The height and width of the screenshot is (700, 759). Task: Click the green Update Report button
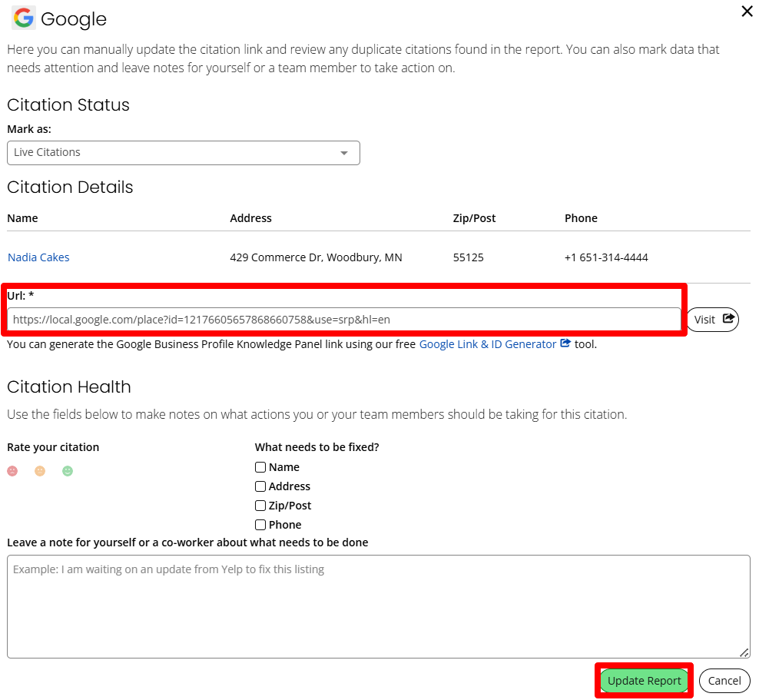click(x=644, y=681)
